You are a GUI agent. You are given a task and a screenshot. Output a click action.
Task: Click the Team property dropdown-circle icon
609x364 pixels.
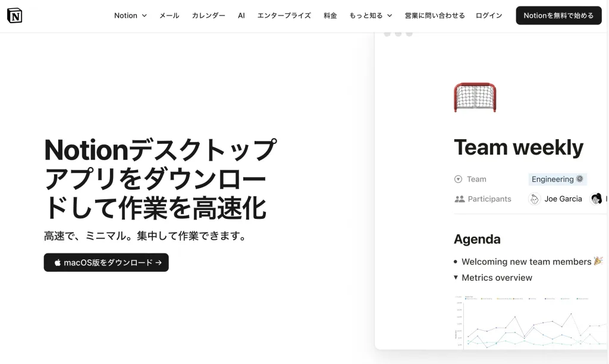click(x=458, y=179)
